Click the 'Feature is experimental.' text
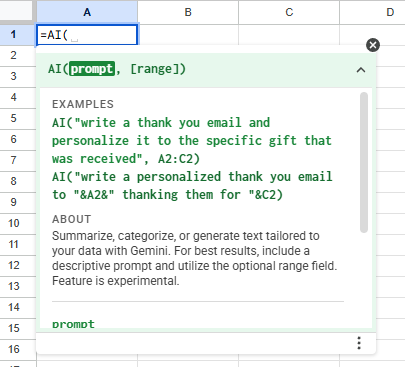 [116, 281]
